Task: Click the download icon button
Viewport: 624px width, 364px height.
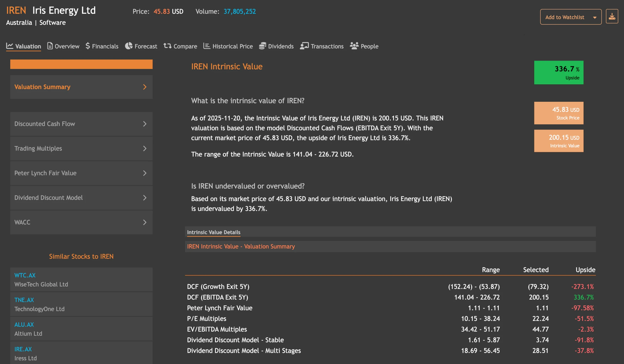Action: [x=612, y=17]
